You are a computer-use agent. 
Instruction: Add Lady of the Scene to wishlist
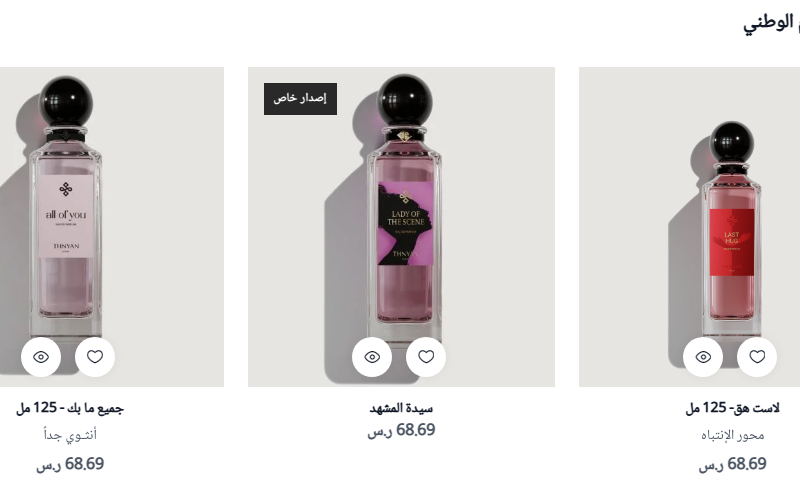click(x=426, y=357)
